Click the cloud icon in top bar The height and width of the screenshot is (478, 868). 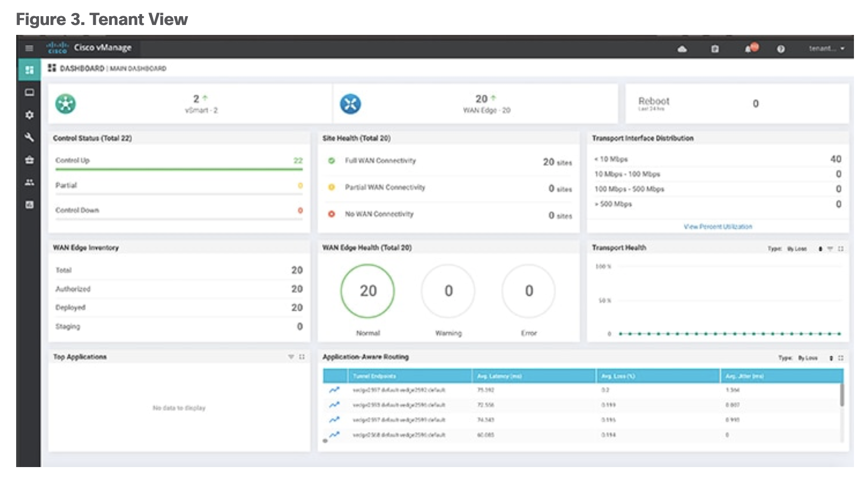click(x=682, y=49)
